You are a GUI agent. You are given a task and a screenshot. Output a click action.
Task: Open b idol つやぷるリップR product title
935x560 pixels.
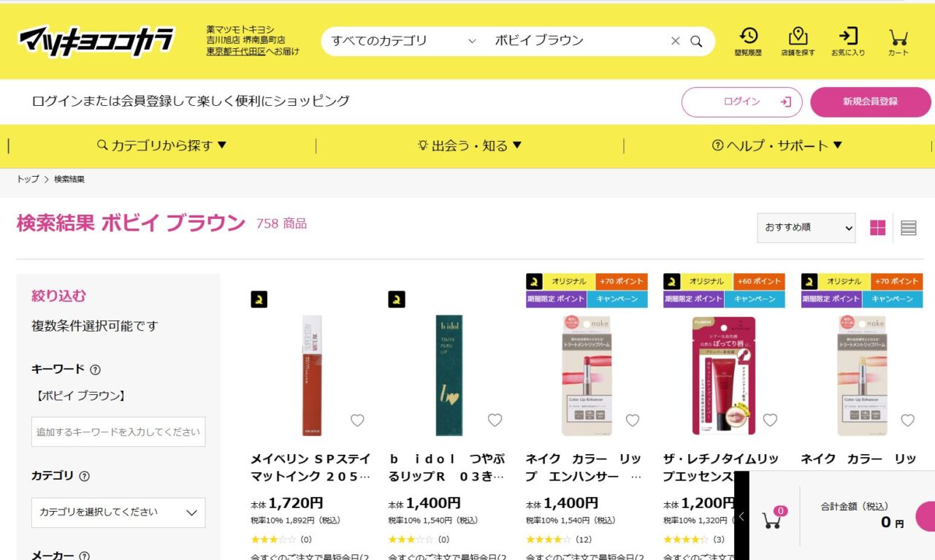(x=447, y=468)
